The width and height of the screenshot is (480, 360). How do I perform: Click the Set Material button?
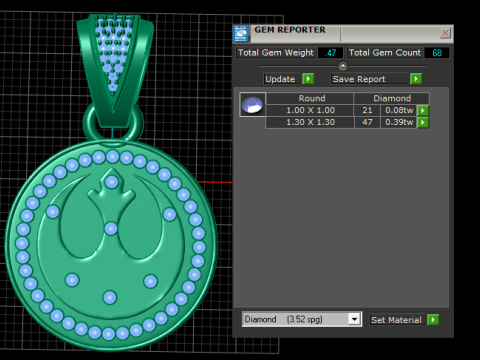click(x=396, y=320)
